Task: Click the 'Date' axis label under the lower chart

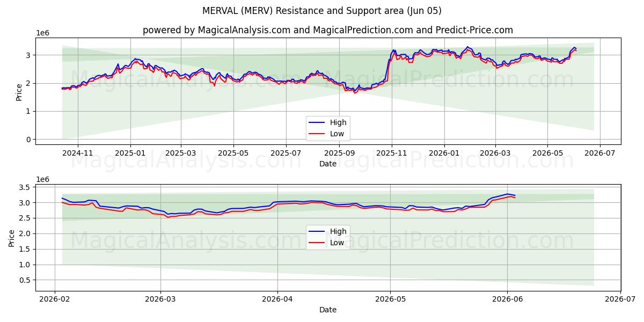Action: coord(328,310)
